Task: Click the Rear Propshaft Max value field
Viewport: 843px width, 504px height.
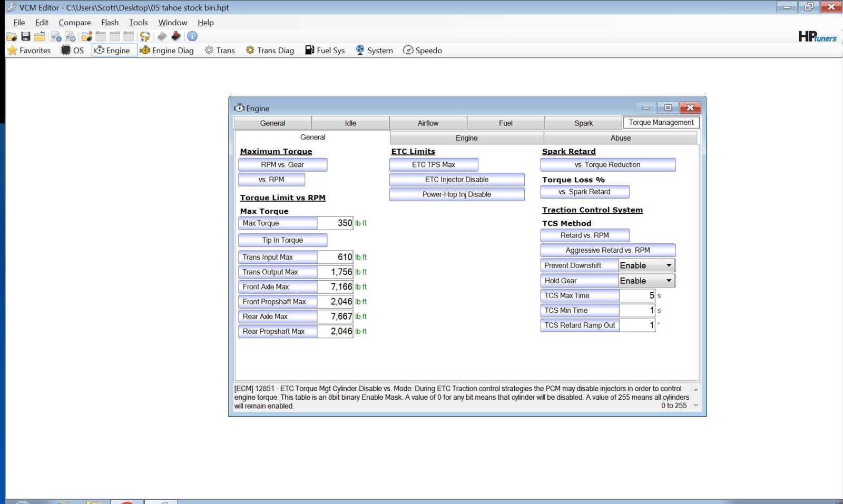Action: [x=335, y=331]
